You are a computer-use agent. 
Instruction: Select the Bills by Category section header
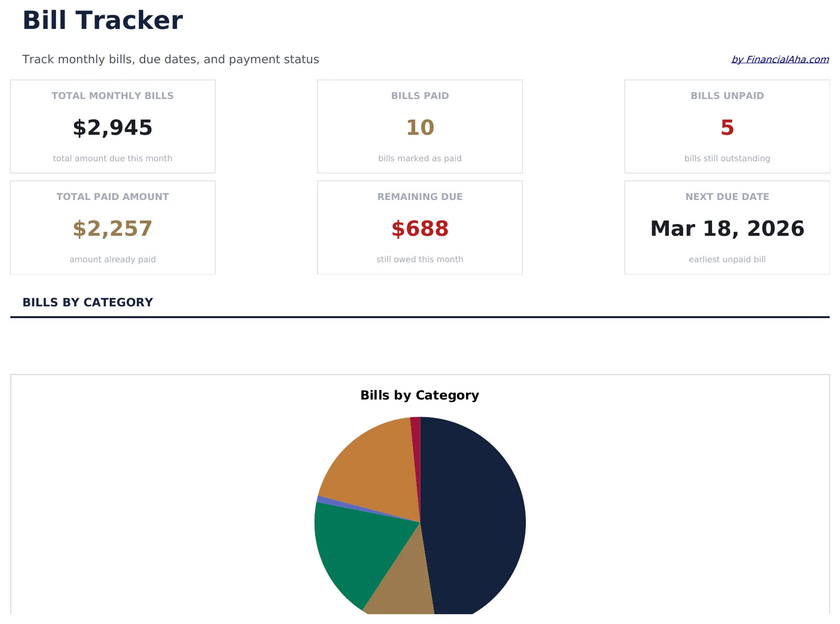click(88, 302)
